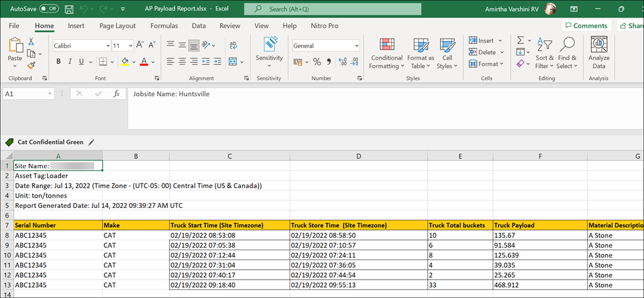
Task: Click the Search box in title bar
Action: tap(332, 9)
